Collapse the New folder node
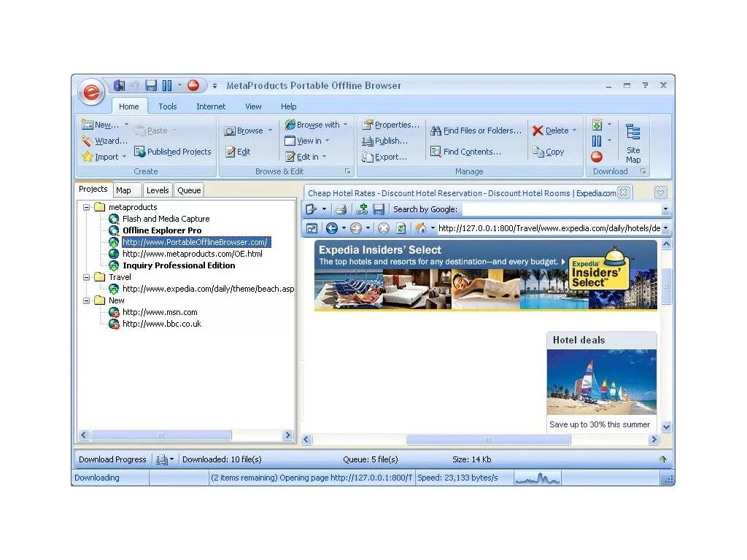The height and width of the screenshot is (560, 747). coord(86,300)
